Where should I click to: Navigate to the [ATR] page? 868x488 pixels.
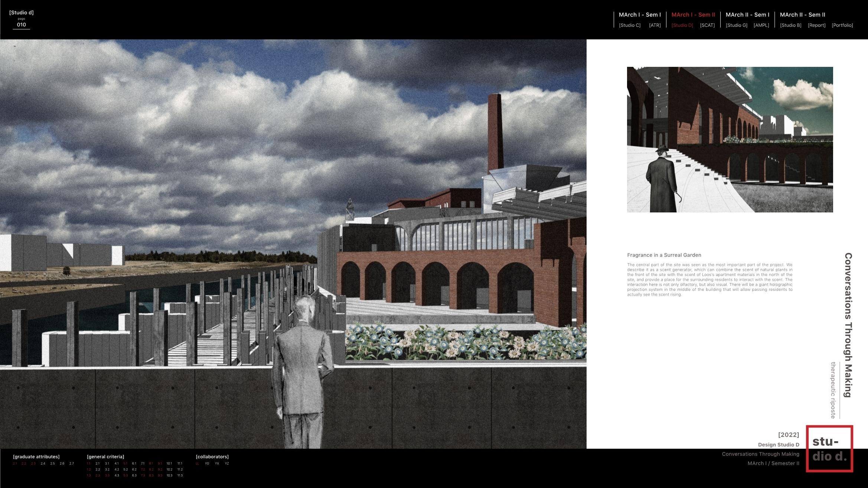pyautogui.click(x=655, y=25)
